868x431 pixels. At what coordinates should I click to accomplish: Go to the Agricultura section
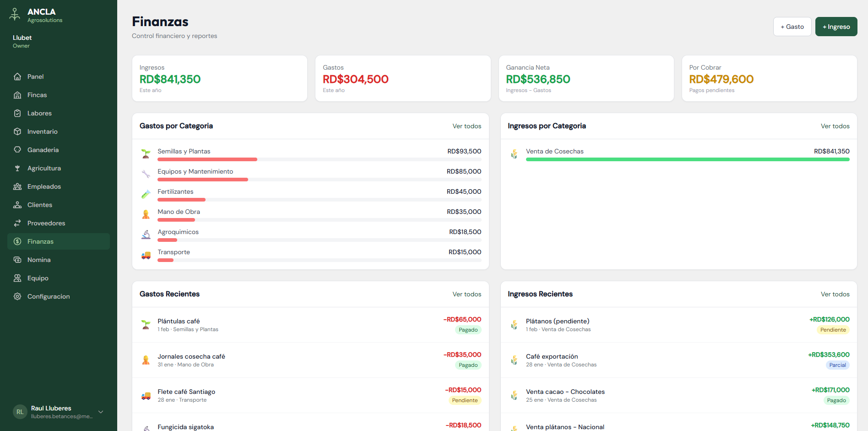pos(44,168)
